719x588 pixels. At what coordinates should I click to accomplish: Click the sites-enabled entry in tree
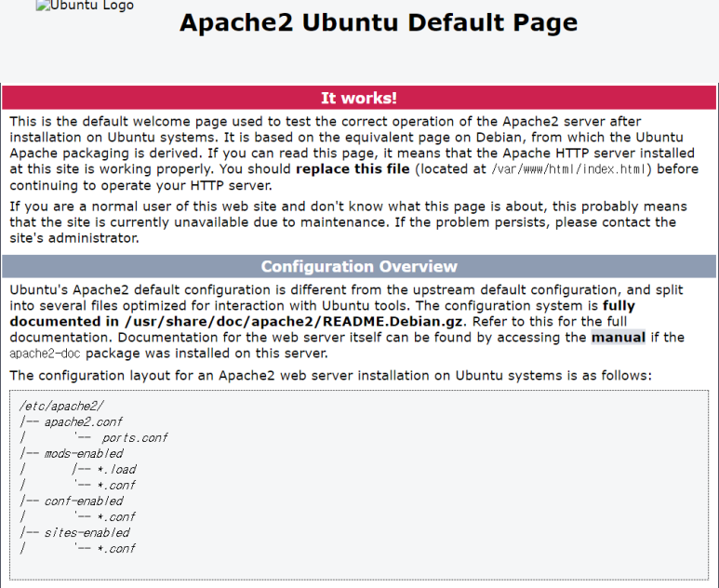point(87,533)
